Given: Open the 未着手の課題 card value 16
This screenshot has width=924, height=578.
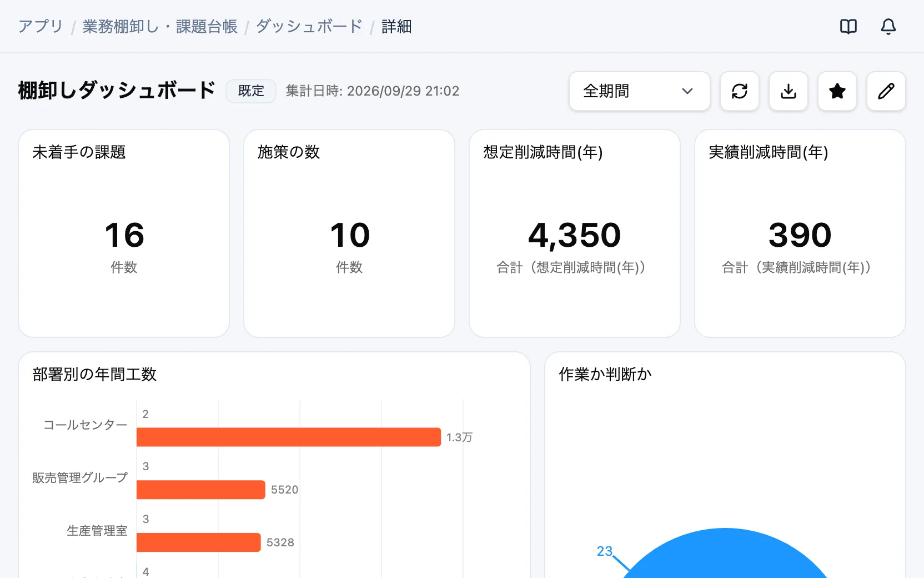Looking at the screenshot, I should pos(124,235).
